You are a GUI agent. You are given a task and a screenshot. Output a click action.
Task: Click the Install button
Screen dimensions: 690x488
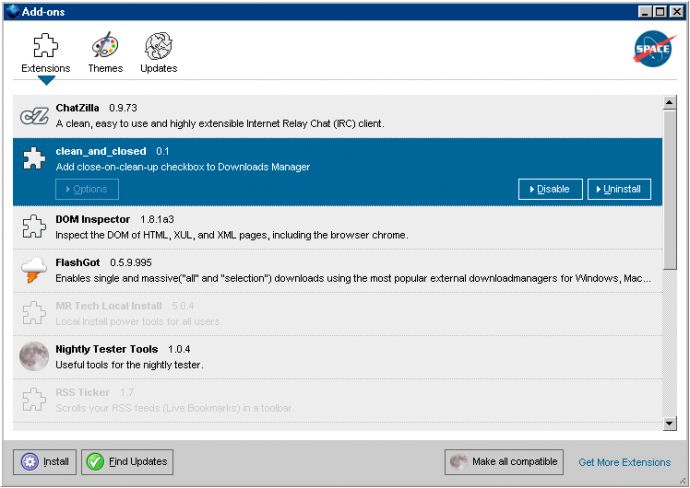tap(44, 462)
